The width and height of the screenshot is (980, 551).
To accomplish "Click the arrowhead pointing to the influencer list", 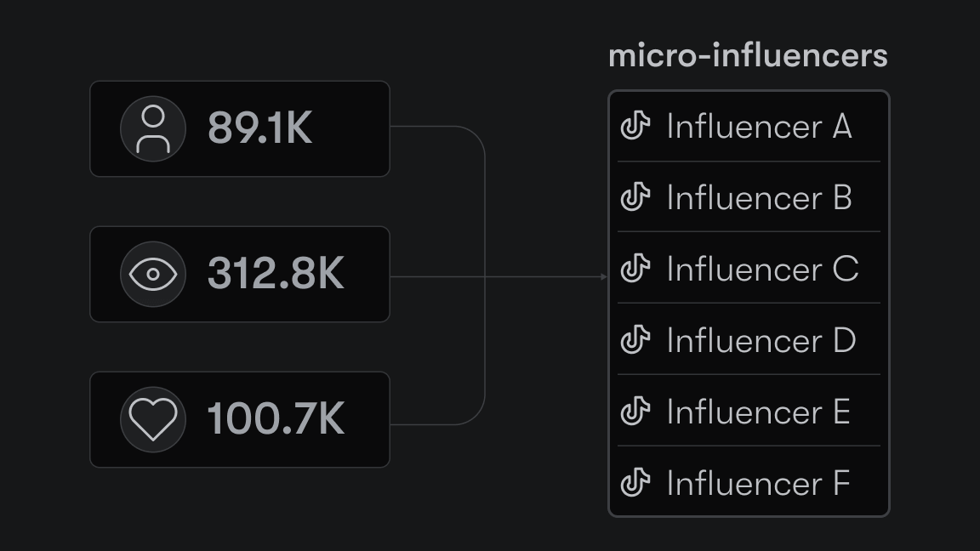I will [x=604, y=276].
